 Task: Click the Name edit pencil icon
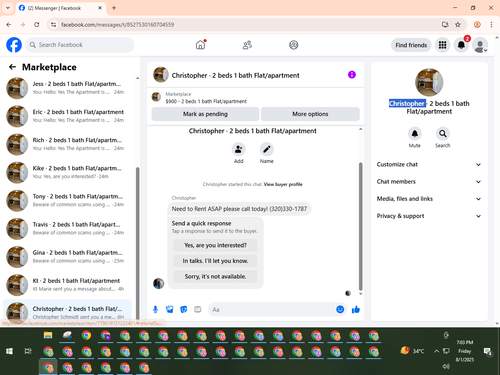point(267,149)
